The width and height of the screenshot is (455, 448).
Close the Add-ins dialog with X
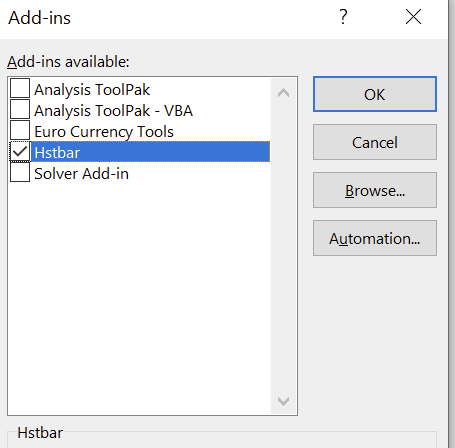click(413, 17)
